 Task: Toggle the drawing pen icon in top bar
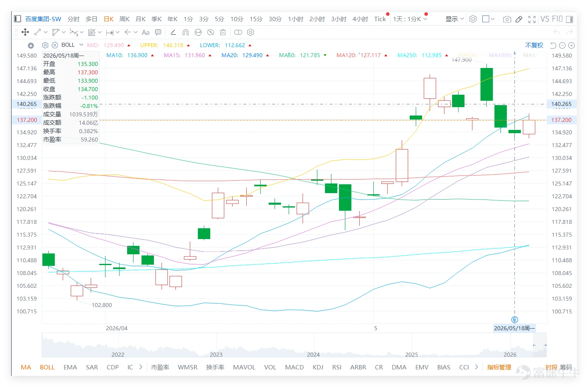[519, 19]
